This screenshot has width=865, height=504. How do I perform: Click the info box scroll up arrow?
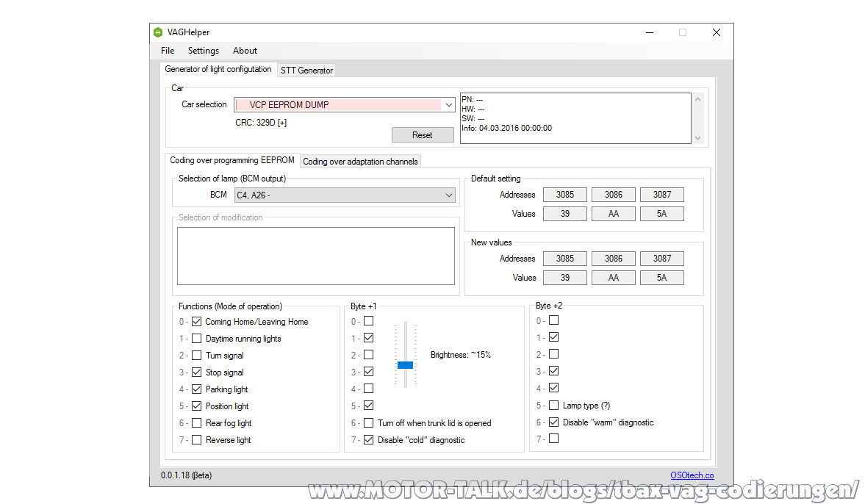[x=698, y=100]
